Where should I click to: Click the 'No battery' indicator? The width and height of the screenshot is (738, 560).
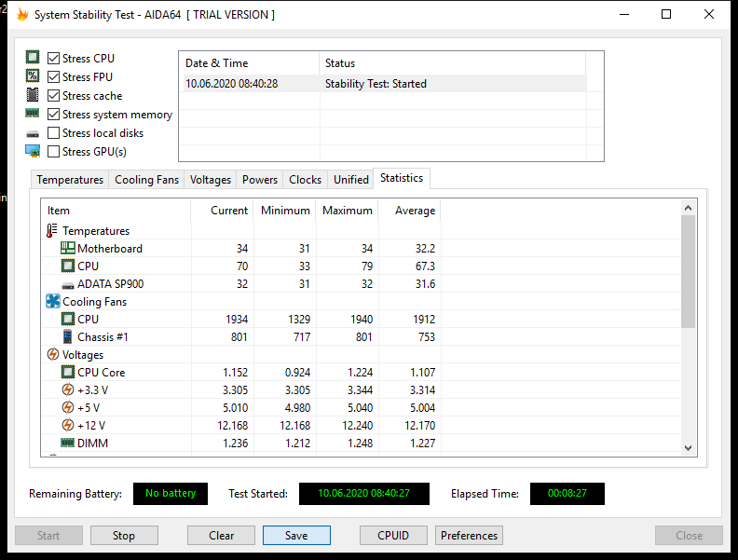coord(171,493)
